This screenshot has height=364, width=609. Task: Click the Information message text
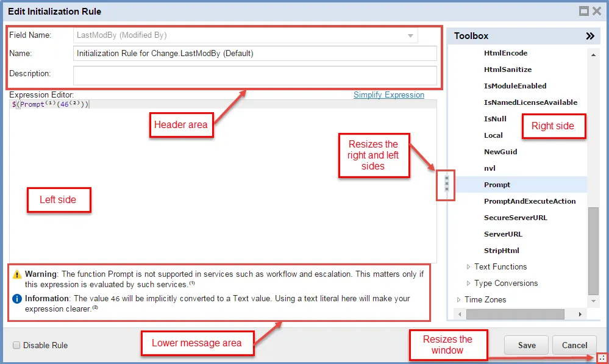click(x=218, y=304)
